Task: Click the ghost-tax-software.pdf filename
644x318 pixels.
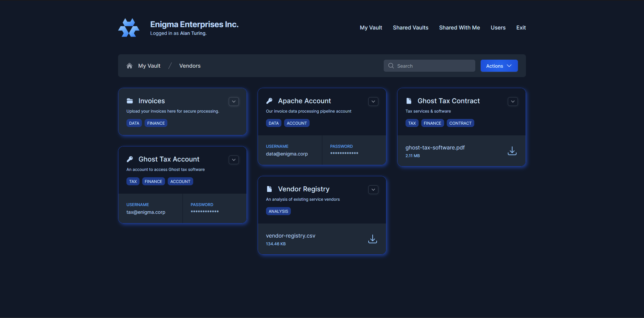Action: coord(435,147)
